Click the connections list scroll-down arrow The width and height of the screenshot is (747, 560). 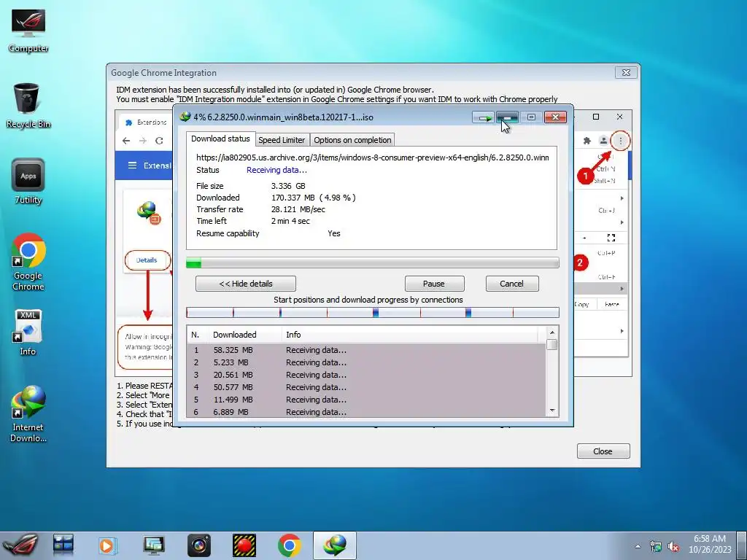coord(552,411)
